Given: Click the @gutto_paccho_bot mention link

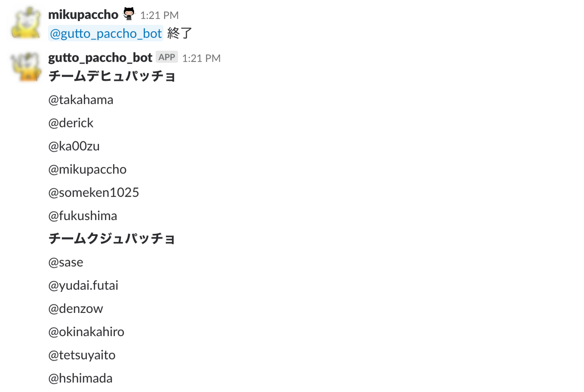Looking at the screenshot, I should 105,33.
